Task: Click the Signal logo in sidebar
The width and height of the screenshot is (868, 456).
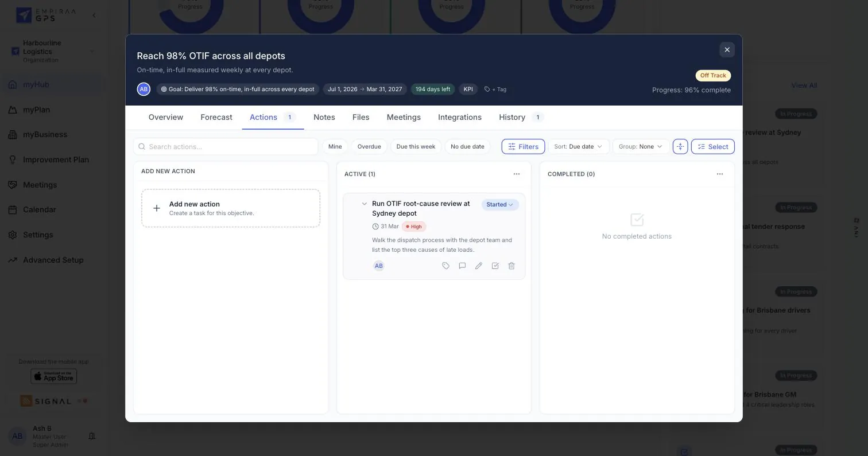Action: 45,401
